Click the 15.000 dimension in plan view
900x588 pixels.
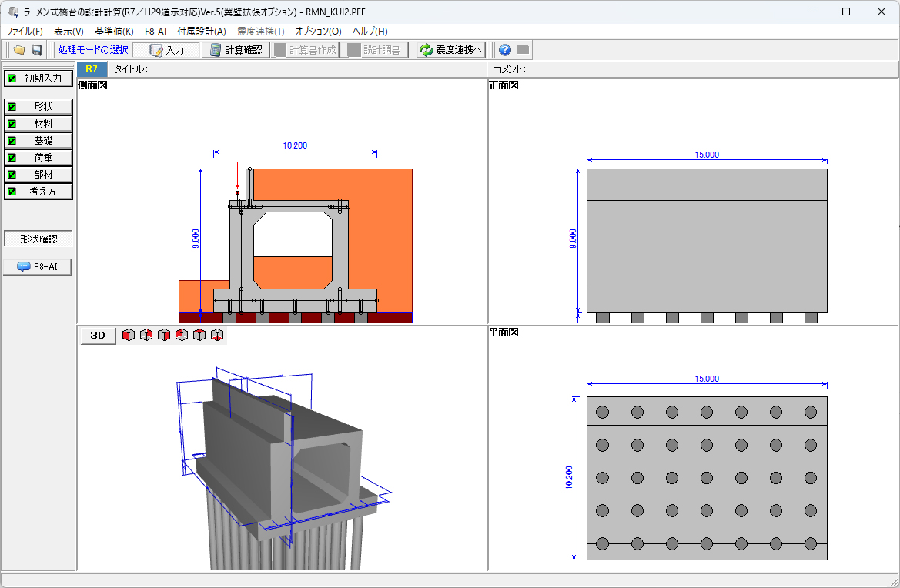point(707,379)
